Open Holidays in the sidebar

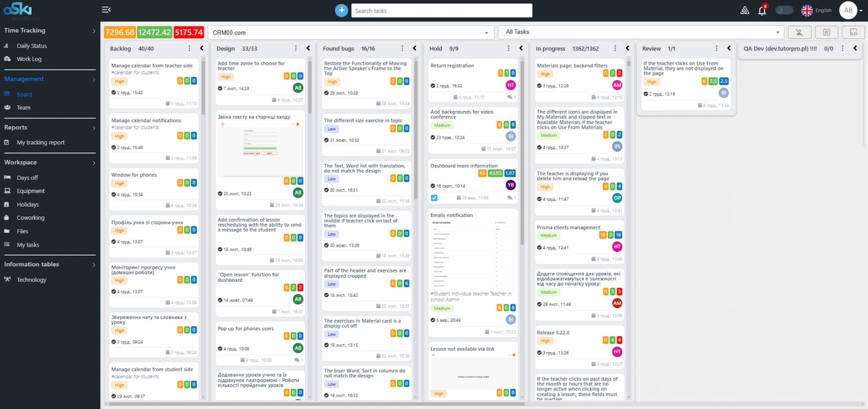point(28,204)
